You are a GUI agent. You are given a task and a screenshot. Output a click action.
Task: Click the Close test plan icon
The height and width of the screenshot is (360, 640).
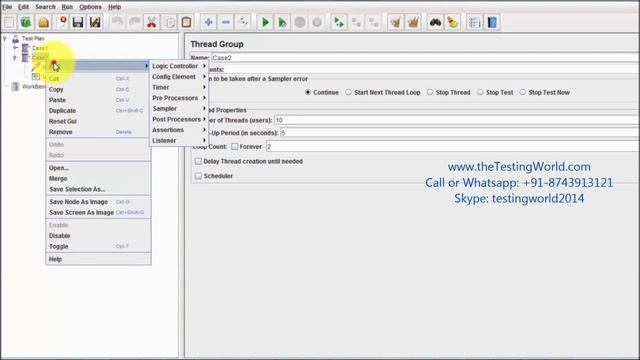click(61, 22)
